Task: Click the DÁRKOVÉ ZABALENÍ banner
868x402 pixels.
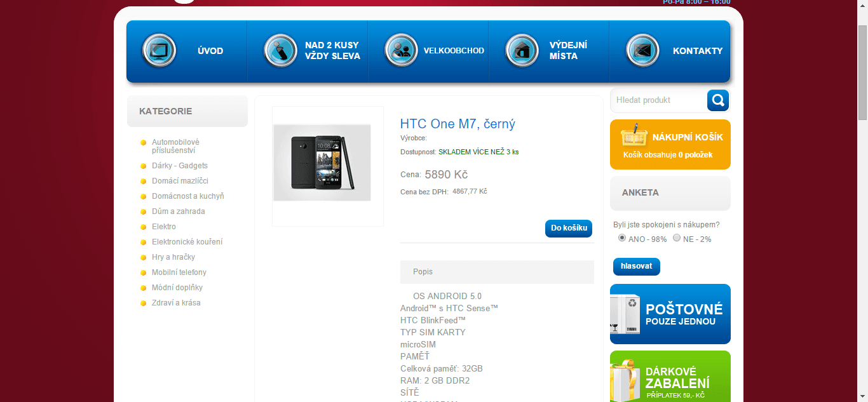Action: point(670,377)
